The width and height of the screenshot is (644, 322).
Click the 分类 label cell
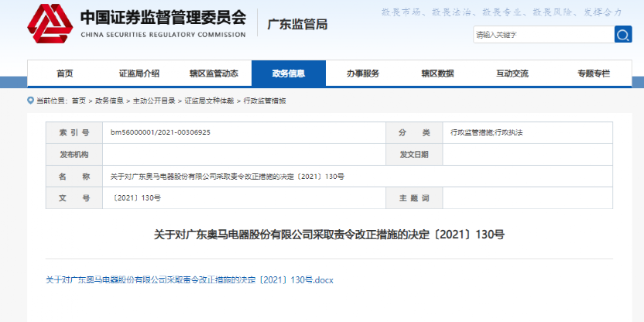pyautogui.click(x=414, y=132)
